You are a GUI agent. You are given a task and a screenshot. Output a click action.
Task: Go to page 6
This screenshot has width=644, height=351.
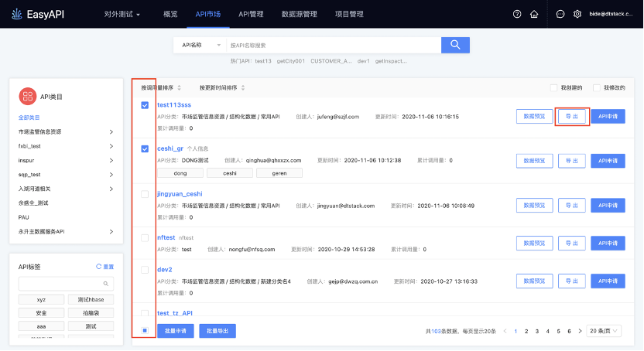569,331
